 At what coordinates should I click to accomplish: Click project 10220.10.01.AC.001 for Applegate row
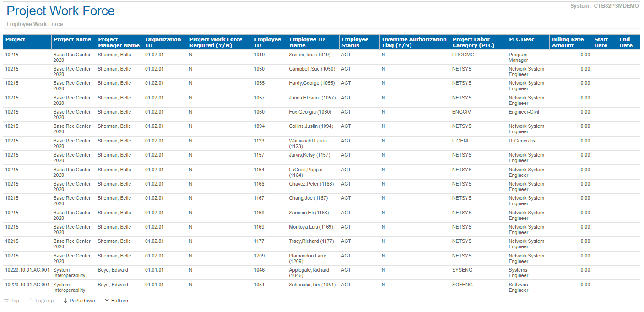coord(27,270)
